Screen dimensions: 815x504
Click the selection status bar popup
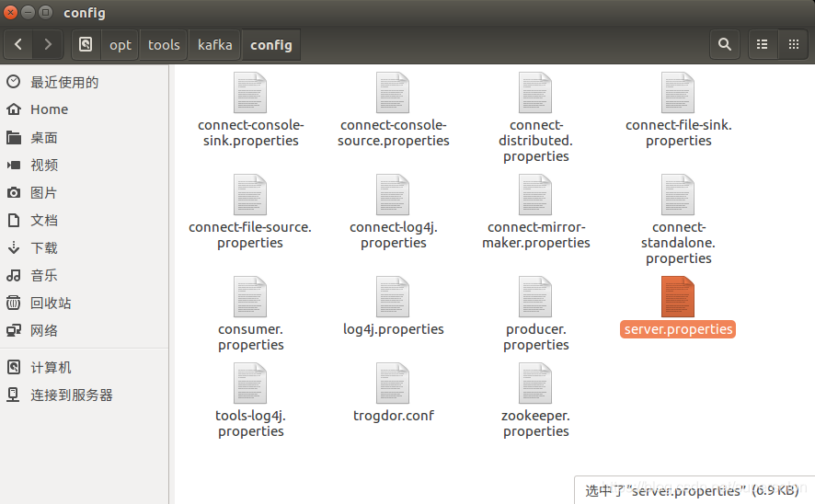tap(694, 490)
